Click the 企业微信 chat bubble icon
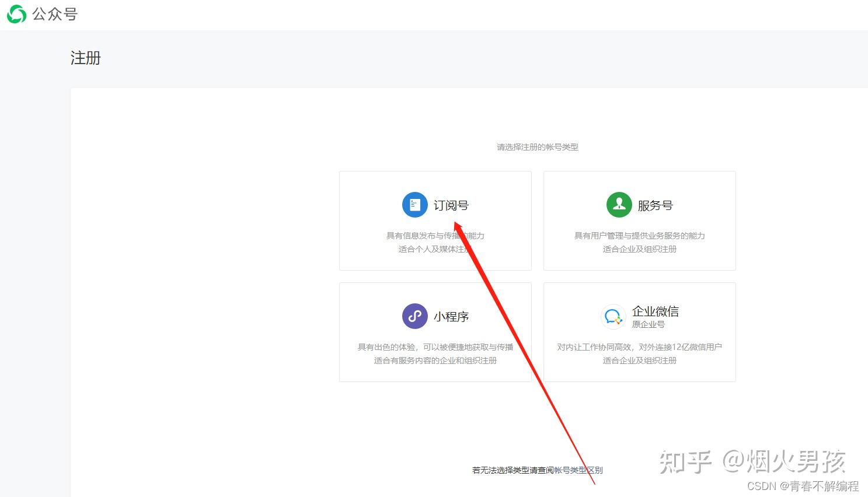This screenshot has width=868, height=497. pos(613,316)
